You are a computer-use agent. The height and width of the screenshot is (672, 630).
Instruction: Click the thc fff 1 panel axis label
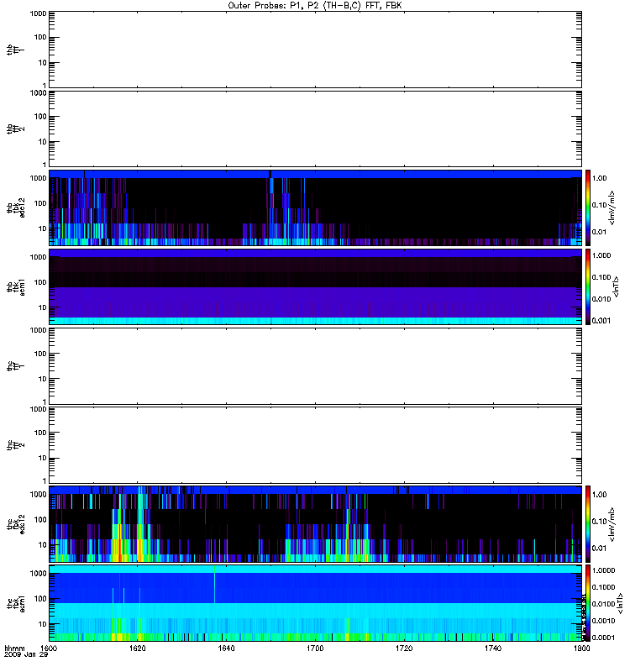15,366
